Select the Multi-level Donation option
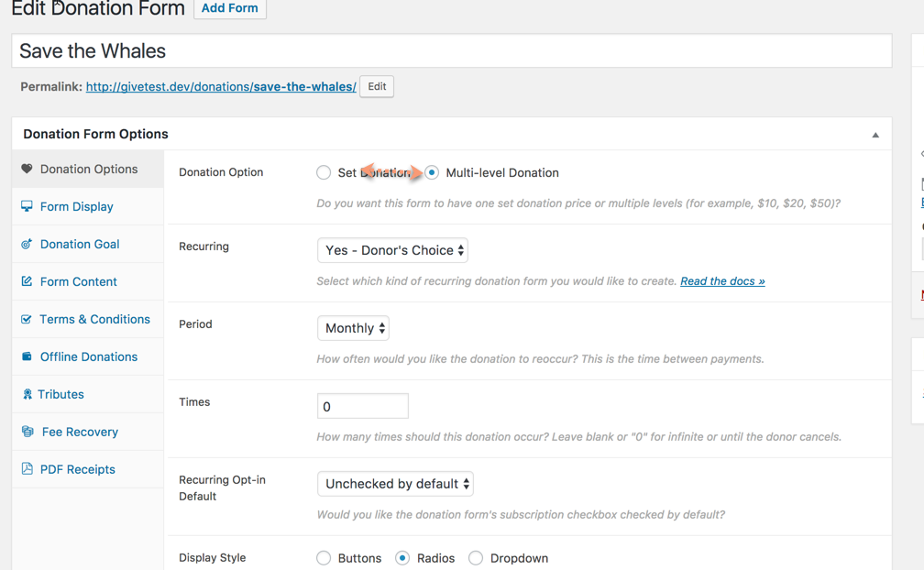 [431, 172]
